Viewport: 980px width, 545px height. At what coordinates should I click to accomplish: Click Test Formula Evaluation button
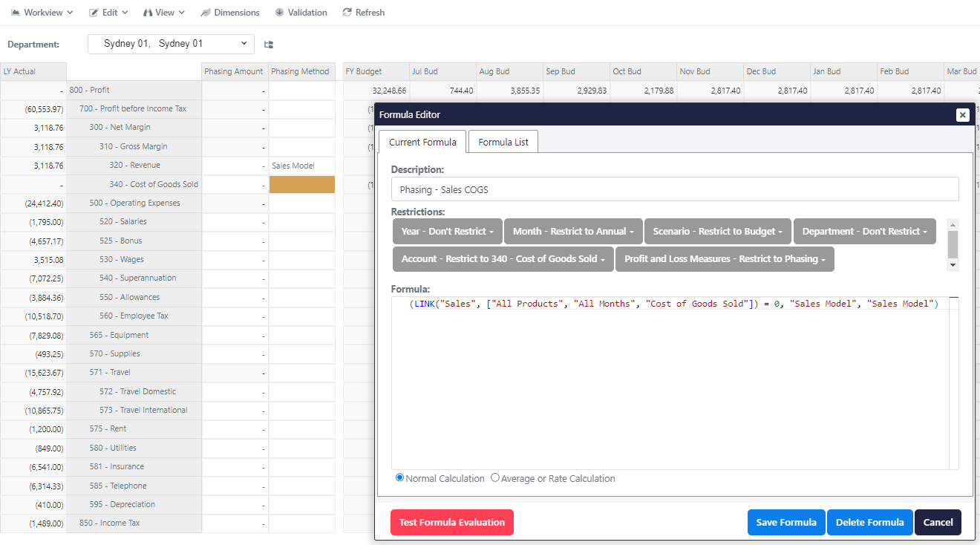[x=451, y=523]
